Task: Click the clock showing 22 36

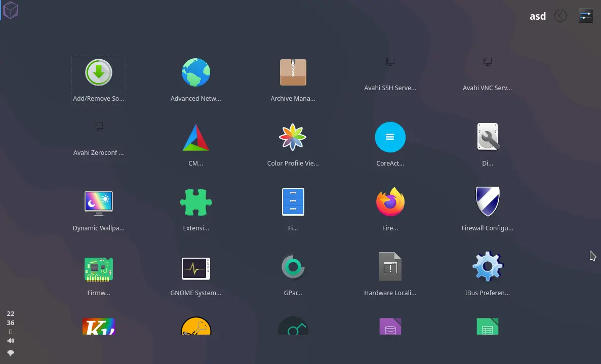Action: pos(10,318)
